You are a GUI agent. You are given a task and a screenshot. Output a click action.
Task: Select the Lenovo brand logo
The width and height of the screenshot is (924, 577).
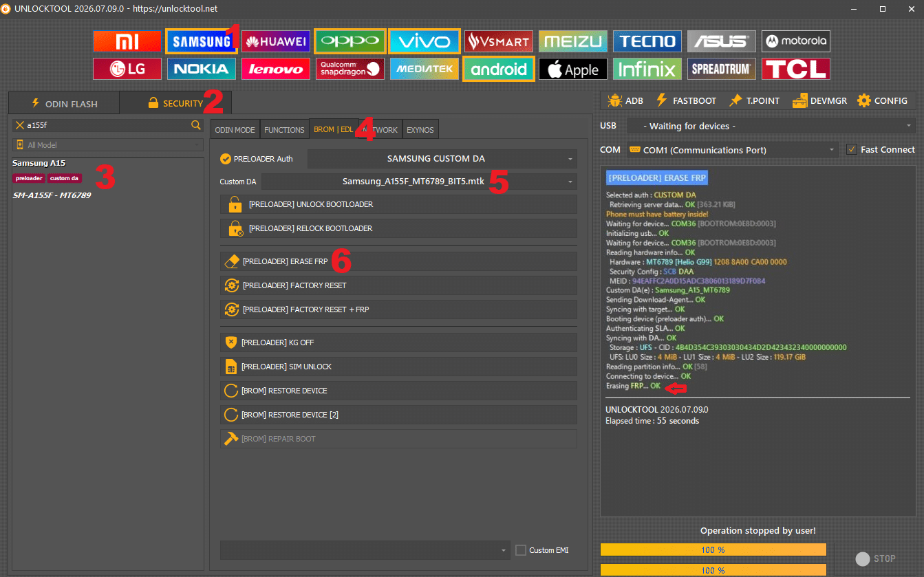(x=276, y=69)
